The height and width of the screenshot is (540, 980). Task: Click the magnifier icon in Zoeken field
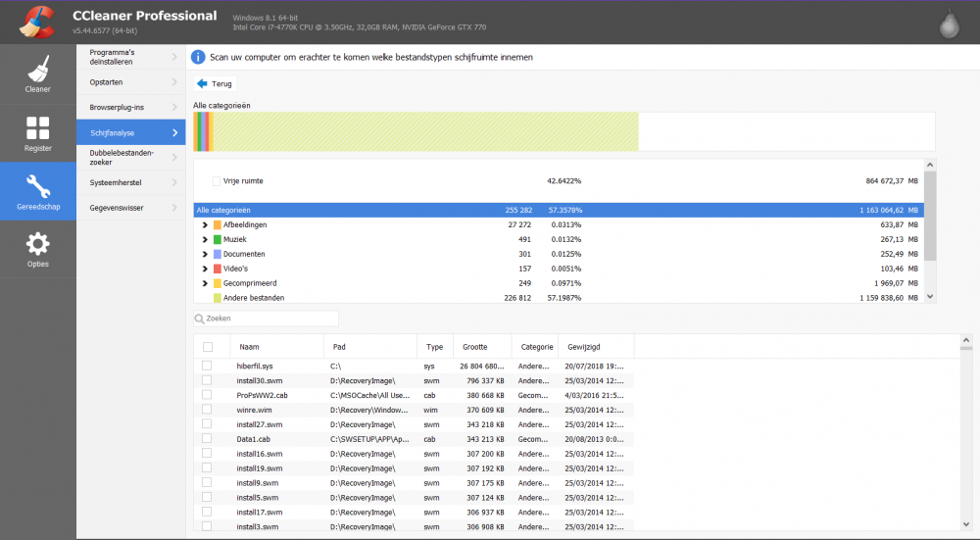(x=200, y=319)
